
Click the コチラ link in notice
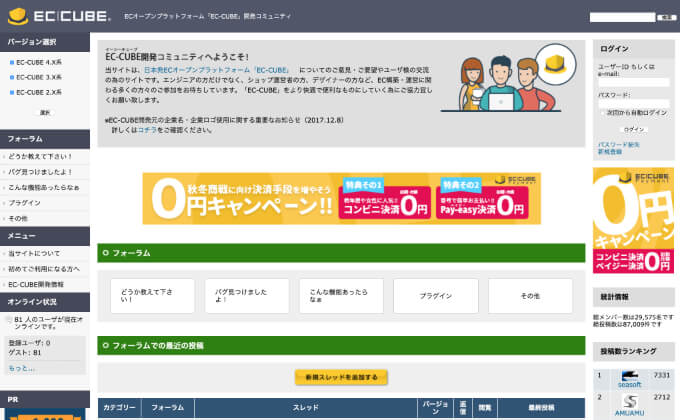[x=147, y=130]
